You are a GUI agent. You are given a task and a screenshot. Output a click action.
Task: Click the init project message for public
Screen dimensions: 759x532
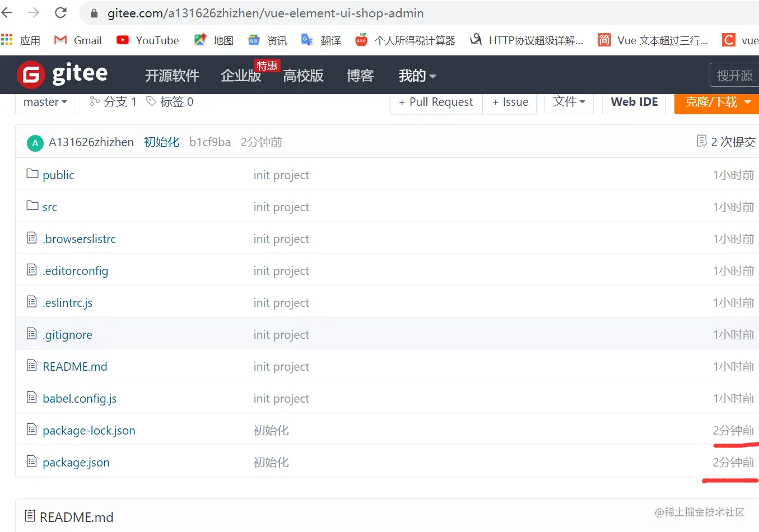(281, 175)
